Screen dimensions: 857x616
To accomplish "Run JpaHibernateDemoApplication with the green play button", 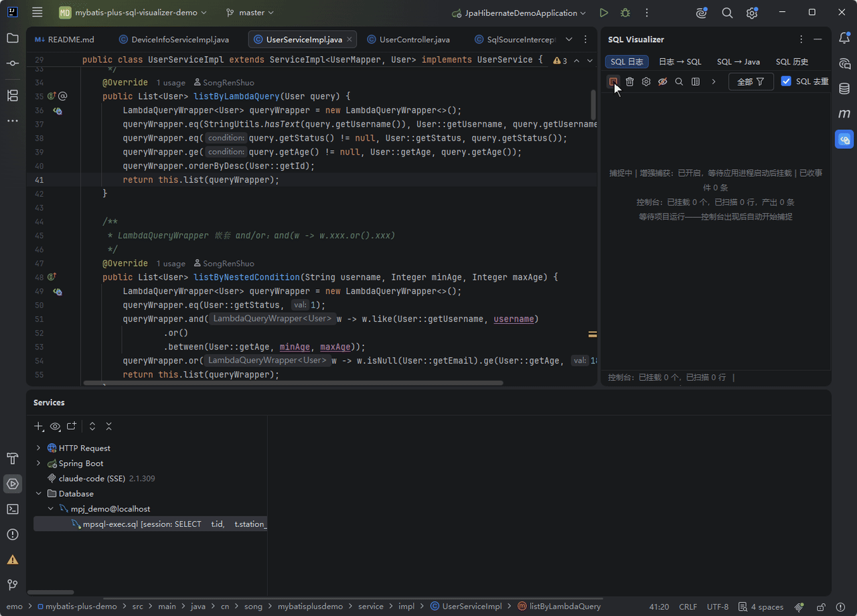I will (604, 13).
